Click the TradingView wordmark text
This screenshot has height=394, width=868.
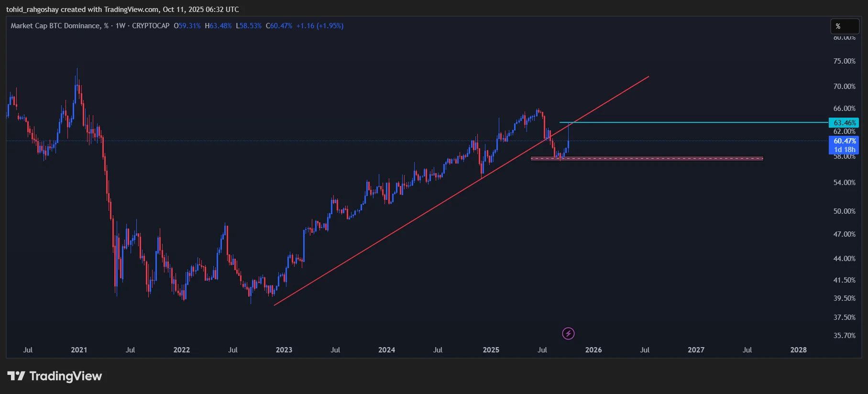coord(66,376)
